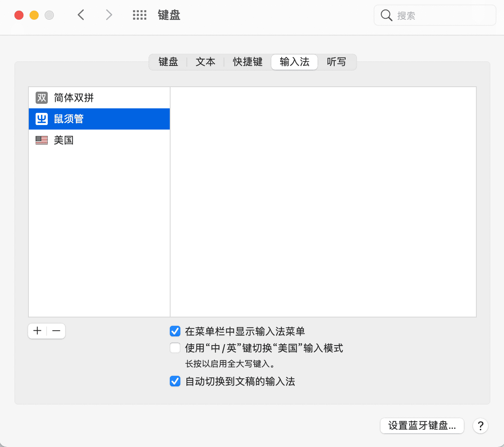Screen dimensions: 504x447
Task: Show all preferences grid icon
Action: 139,15
